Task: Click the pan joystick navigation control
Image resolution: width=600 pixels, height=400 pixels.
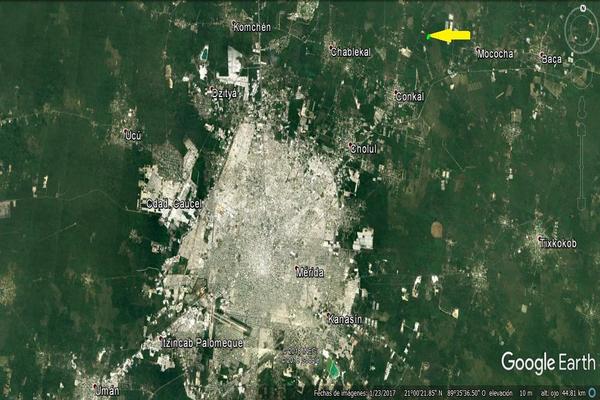Action: [x=580, y=70]
